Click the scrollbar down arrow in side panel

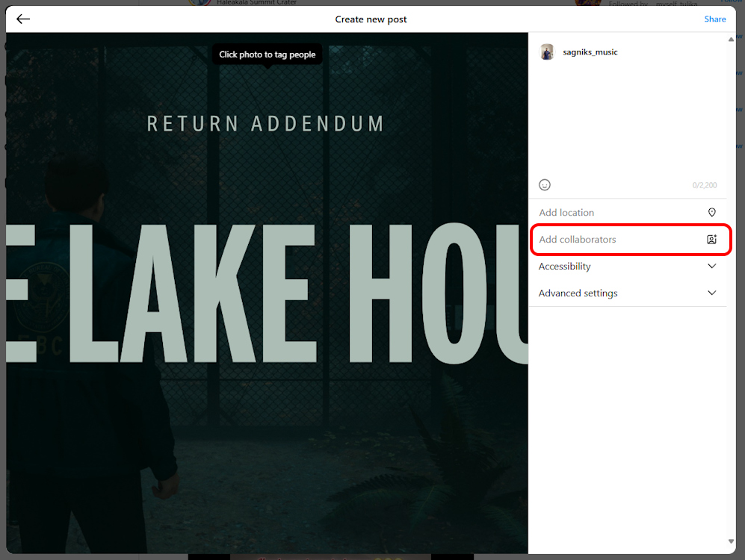pos(731,541)
